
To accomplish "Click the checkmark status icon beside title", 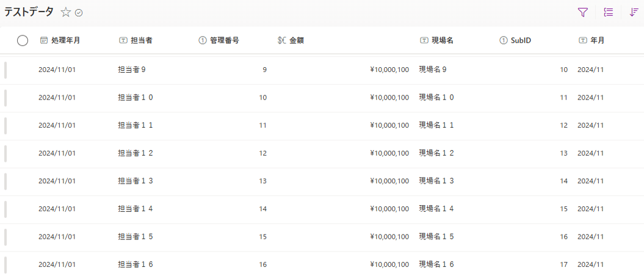I will coord(79,13).
